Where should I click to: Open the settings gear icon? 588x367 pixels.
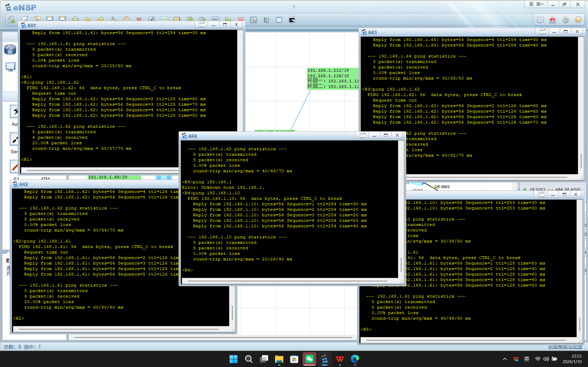point(565,20)
